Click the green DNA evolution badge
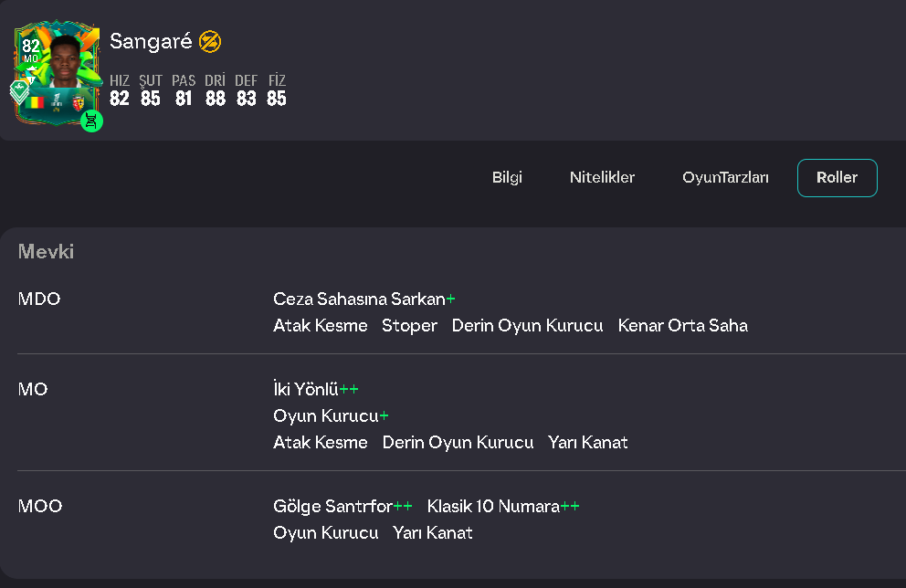906x588 pixels. 91,121
